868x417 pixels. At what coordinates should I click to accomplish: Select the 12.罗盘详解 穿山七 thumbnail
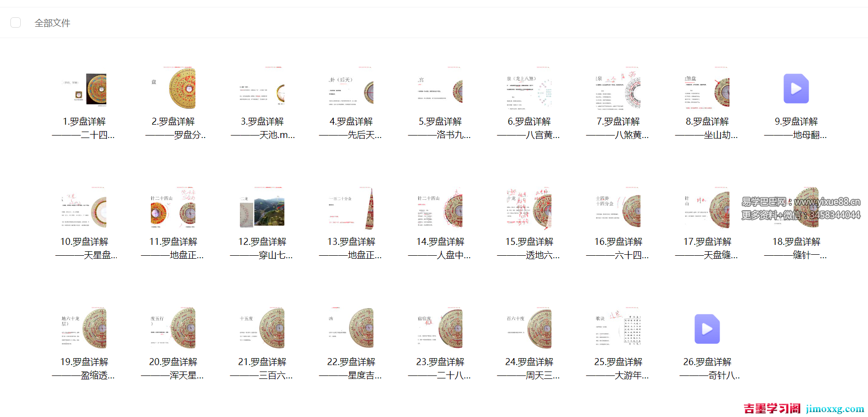point(262,209)
